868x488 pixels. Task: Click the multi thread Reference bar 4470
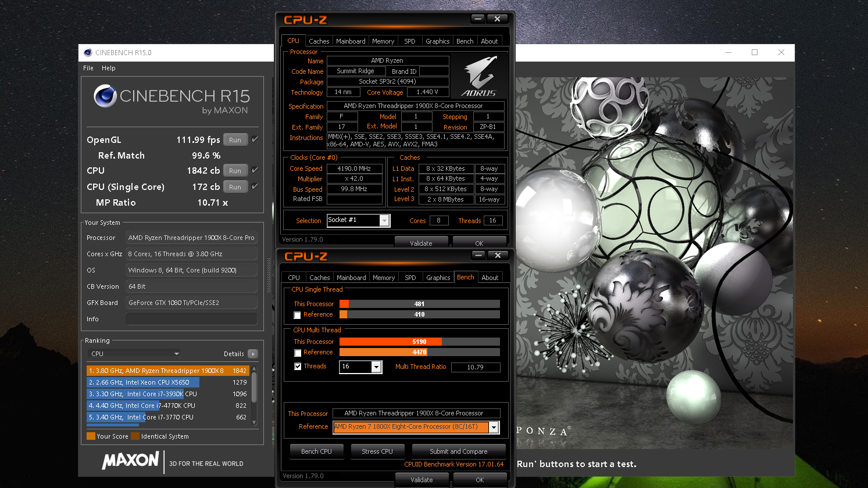420,352
